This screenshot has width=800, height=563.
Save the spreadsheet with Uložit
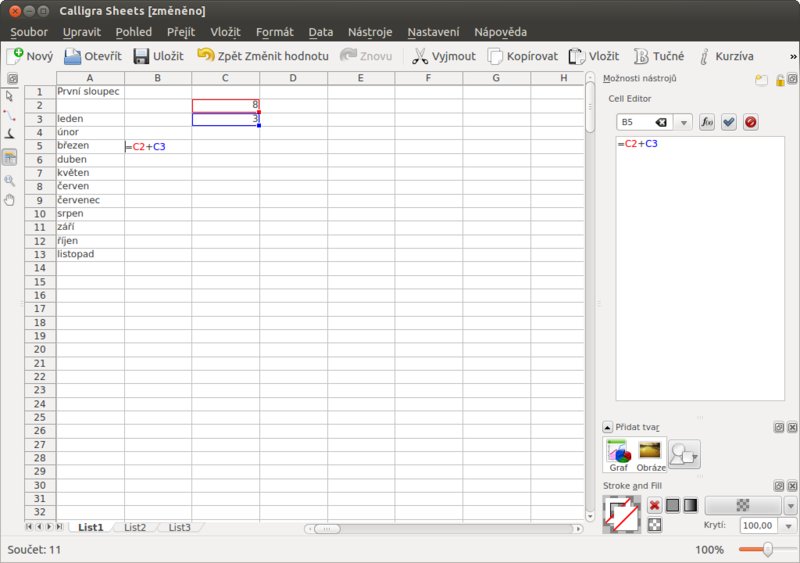[158, 56]
